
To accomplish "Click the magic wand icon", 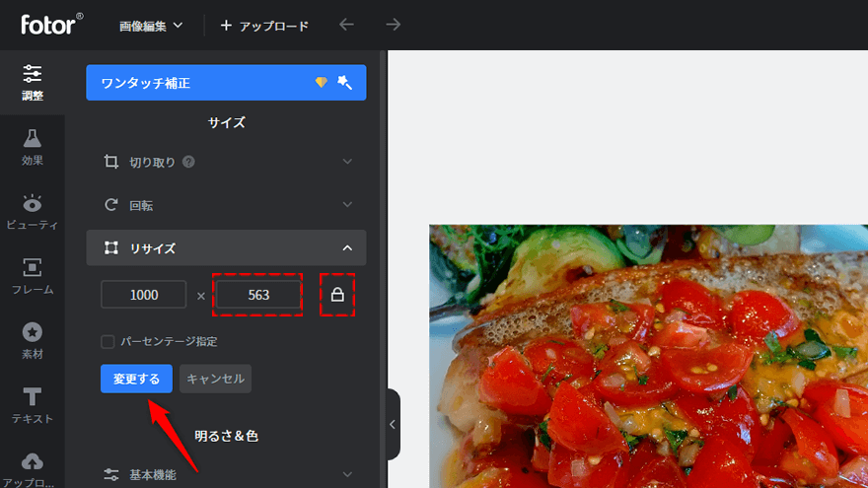I will (x=345, y=83).
